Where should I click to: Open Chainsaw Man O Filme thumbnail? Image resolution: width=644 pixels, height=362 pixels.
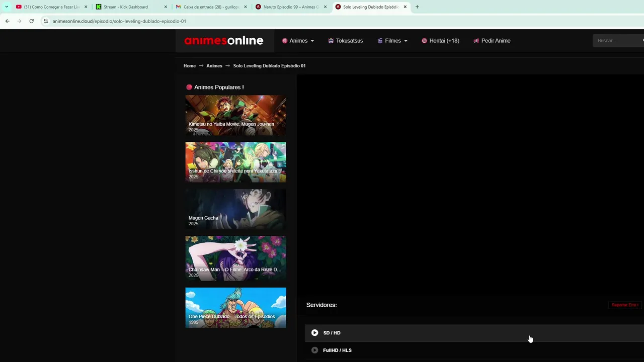point(235,258)
